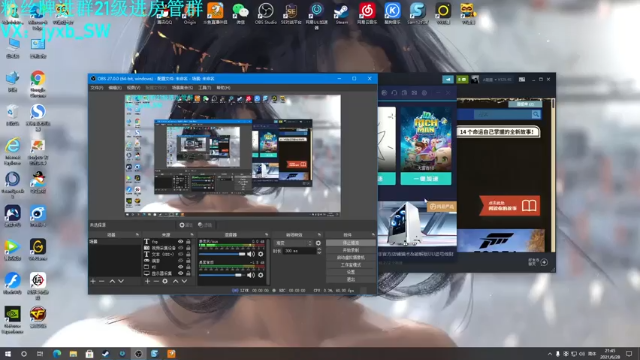Click the 一键加速 button under Richman game
640x360 pixels.
click(426, 179)
